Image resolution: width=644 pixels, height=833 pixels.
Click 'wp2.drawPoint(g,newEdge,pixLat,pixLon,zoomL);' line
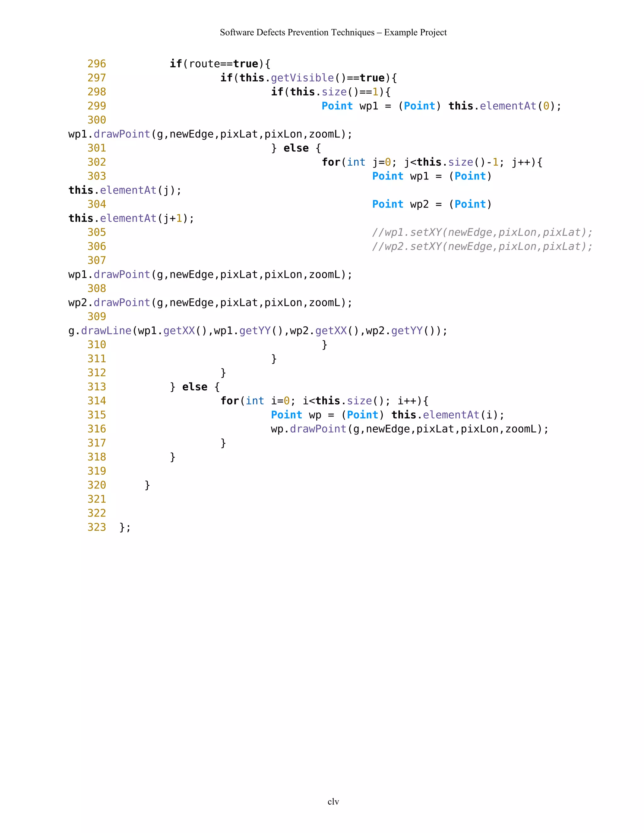click(x=210, y=302)
